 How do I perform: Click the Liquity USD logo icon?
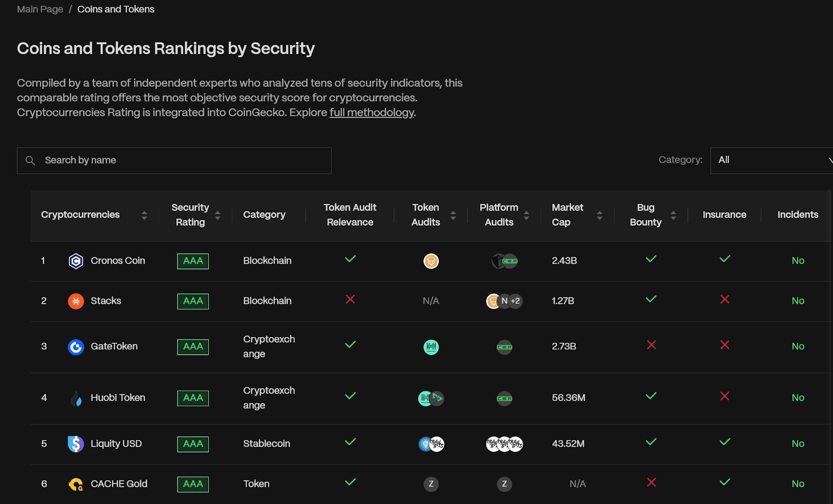[x=76, y=444]
